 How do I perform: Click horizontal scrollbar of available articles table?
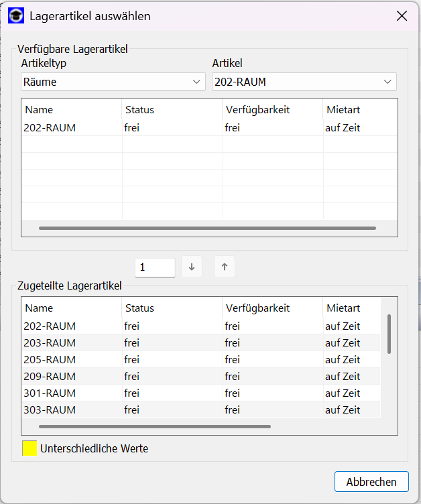click(207, 229)
